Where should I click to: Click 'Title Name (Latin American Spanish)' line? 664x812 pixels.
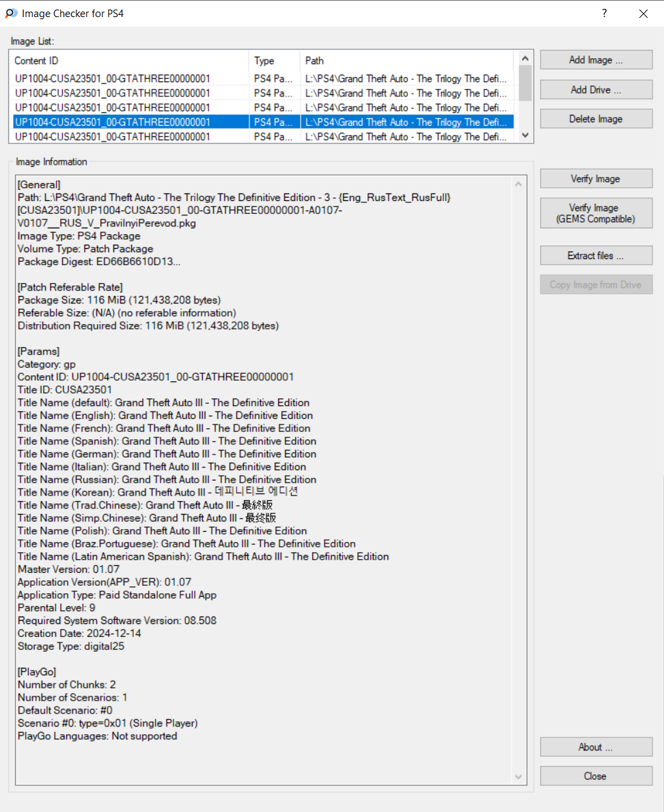(204, 556)
